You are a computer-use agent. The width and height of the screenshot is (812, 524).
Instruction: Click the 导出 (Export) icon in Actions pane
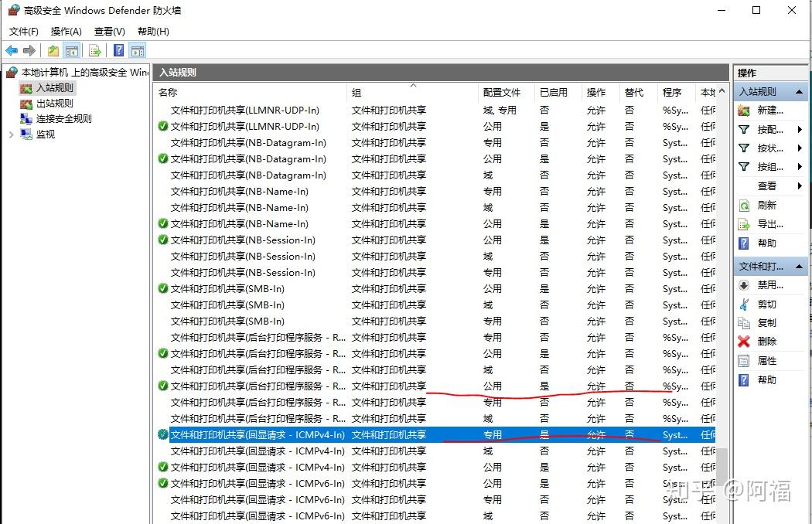(743, 224)
